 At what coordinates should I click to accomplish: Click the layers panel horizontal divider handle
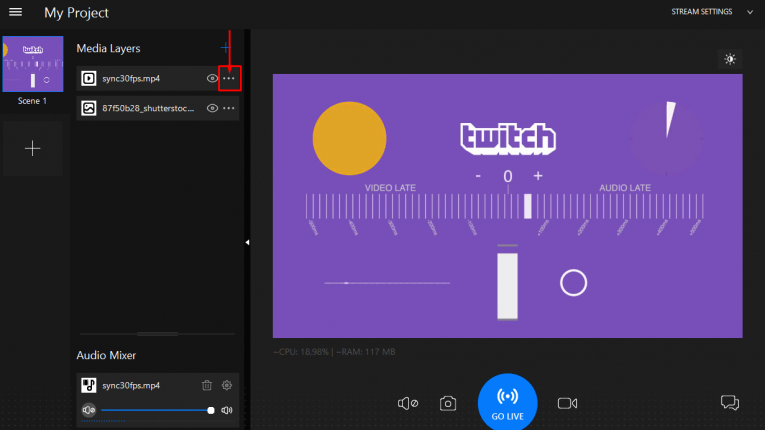tap(157, 334)
